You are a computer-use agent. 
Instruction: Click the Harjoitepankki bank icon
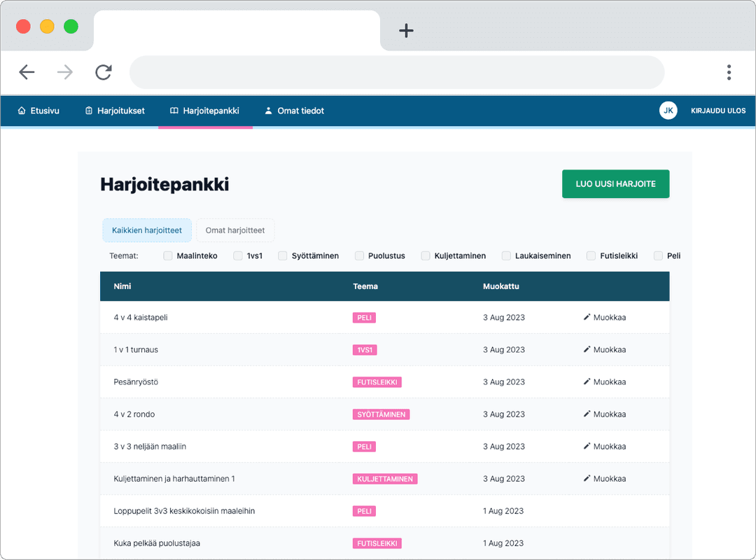[x=174, y=111]
